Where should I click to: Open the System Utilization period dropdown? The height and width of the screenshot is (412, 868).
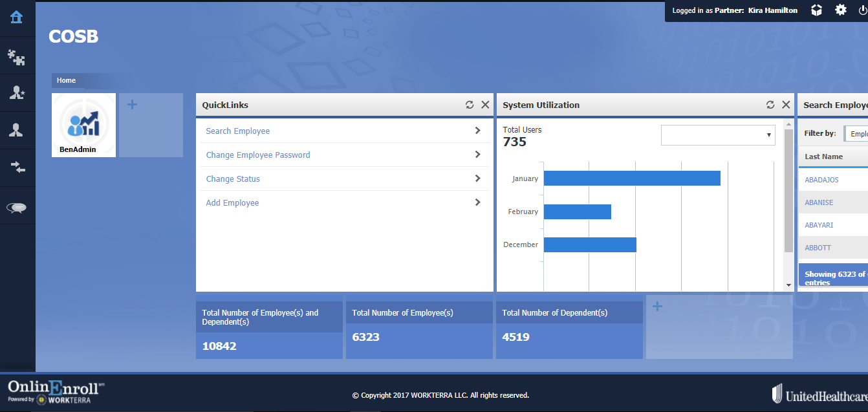pyautogui.click(x=718, y=135)
